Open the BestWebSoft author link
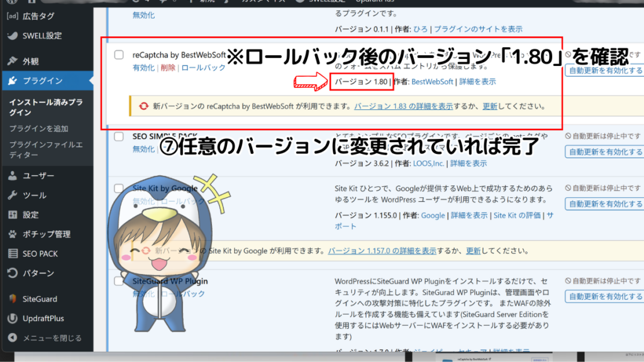Image resolution: width=644 pixels, height=362 pixels. coord(432,82)
